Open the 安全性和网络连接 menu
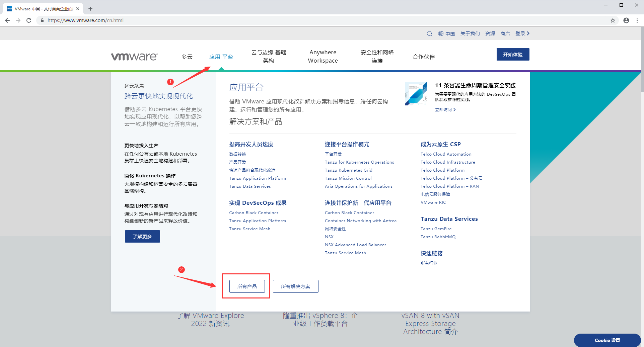644x347 pixels. coord(377,57)
